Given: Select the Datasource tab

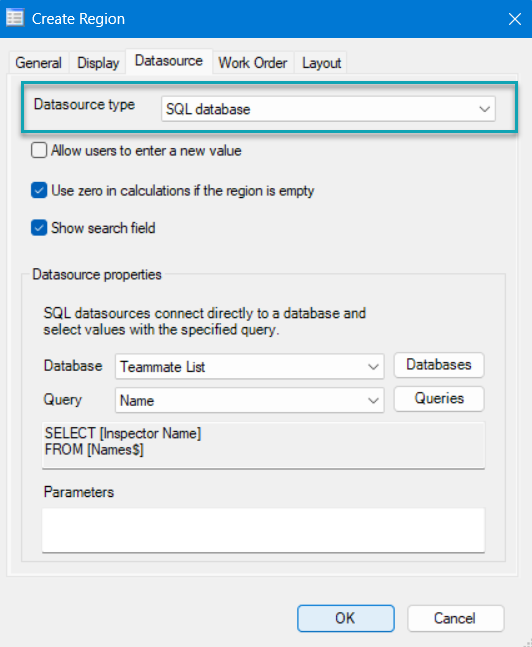Looking at the screenshot, I should (x=169, y=61).
